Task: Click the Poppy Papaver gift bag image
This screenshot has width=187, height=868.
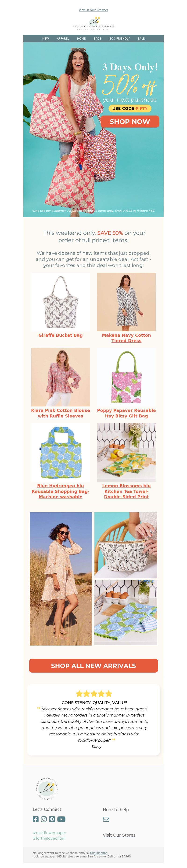Action: [x=126, y=377]
